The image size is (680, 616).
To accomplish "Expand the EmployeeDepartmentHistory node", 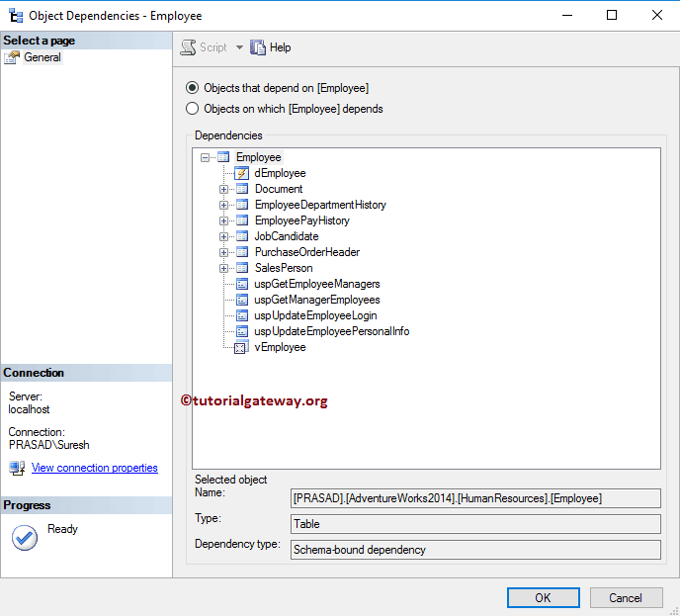I will click(223, 205).
